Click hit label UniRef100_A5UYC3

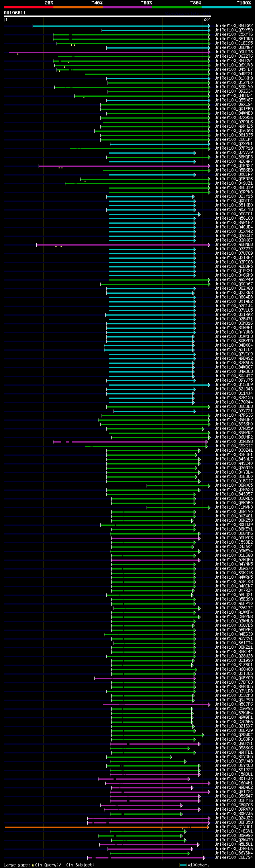click(233, 538)
